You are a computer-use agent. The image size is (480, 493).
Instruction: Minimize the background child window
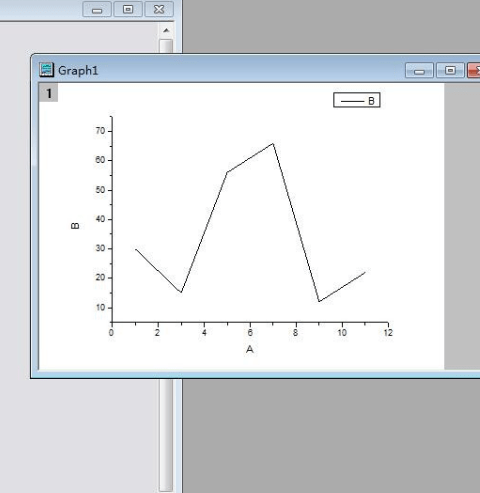click(97, 9)
